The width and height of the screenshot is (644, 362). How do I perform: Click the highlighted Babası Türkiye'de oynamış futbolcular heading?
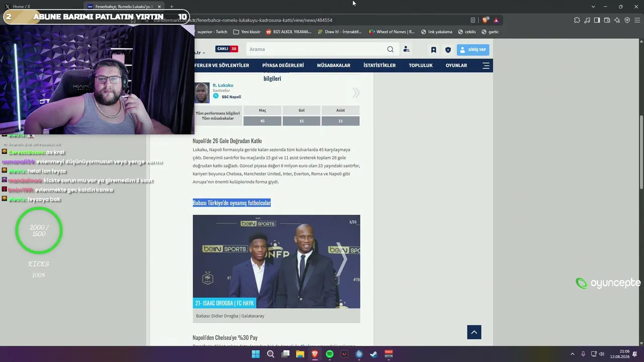(x=231, y=203)
